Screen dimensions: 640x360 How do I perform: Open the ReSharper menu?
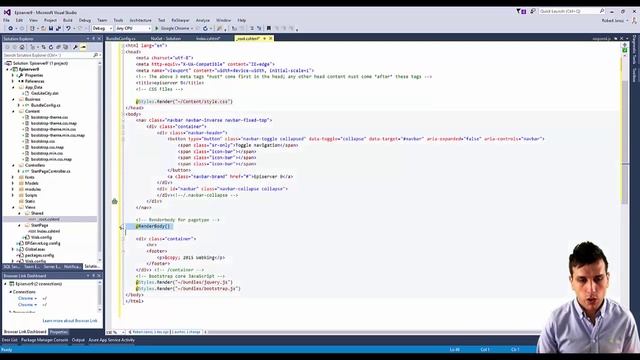pyautogui.click(x=180, y=20)
